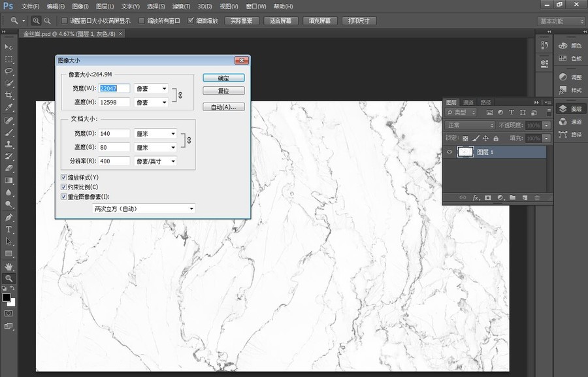588x377 pixels.
Task: Select the Blur tool
Action: coord(8,193)
